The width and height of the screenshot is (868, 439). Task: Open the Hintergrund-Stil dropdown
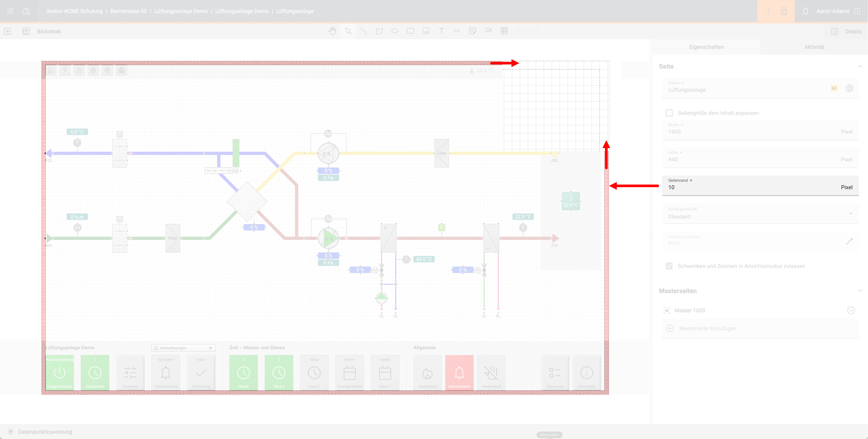pos(760,213)
